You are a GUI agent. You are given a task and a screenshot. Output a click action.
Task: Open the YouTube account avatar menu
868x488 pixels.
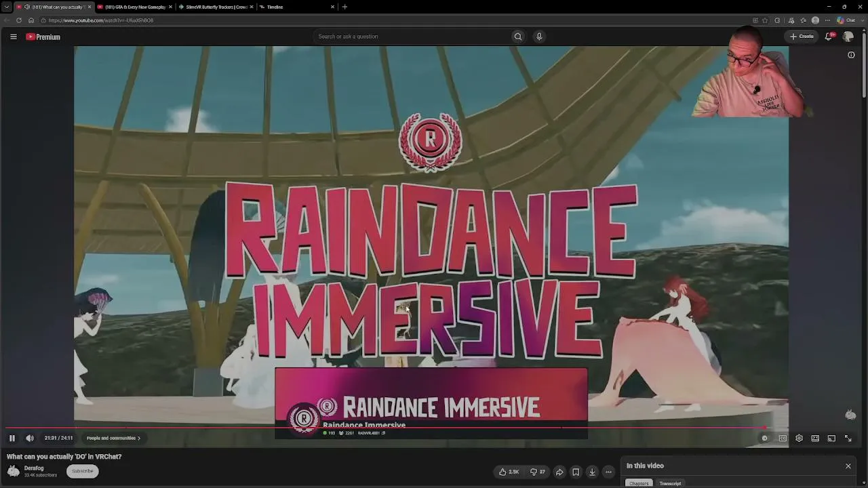point(848,37)
